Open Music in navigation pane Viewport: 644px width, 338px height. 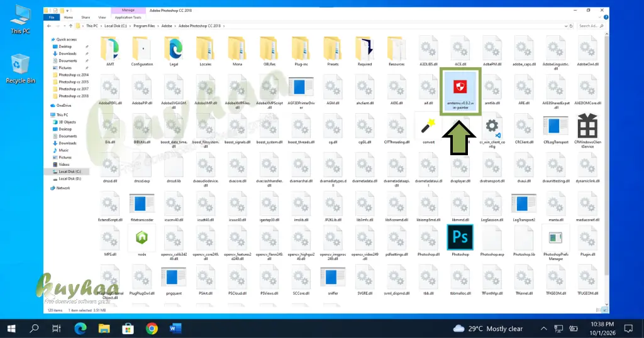(x=60, y=150)
